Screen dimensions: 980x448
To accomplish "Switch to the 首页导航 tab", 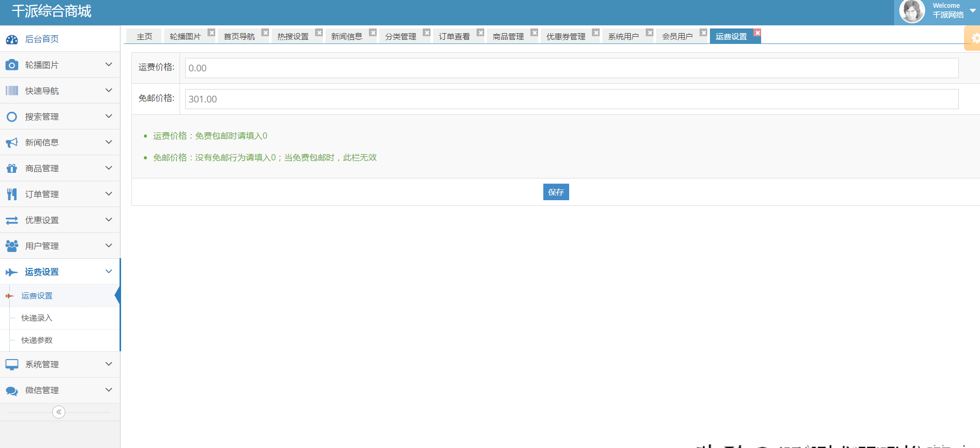I will click(x=239, y=36).
